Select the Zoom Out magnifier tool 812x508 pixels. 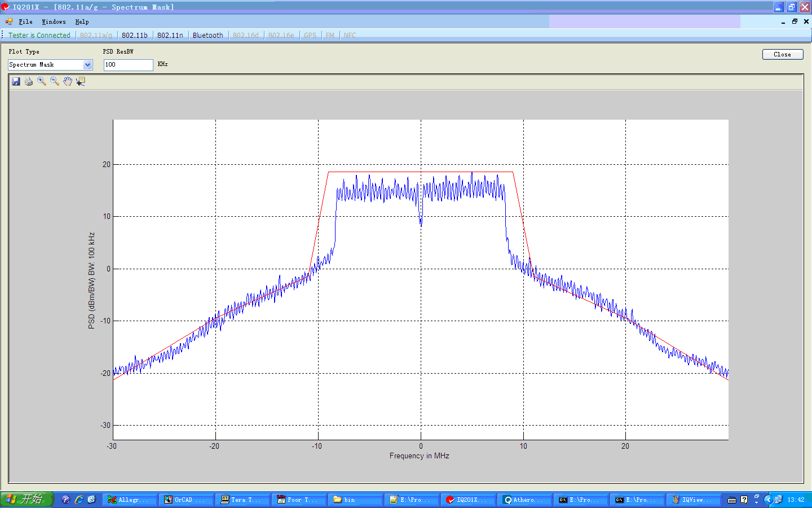(x=55, y=81)
